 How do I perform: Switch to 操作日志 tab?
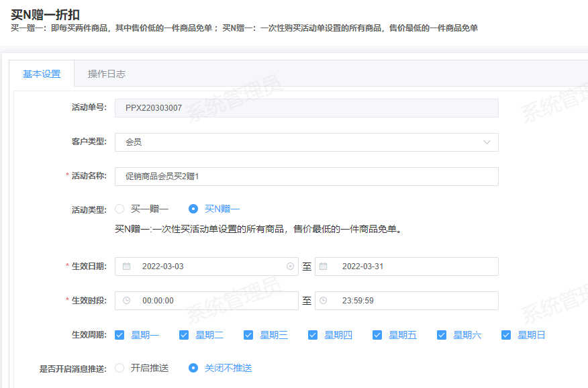coord(106,74)
